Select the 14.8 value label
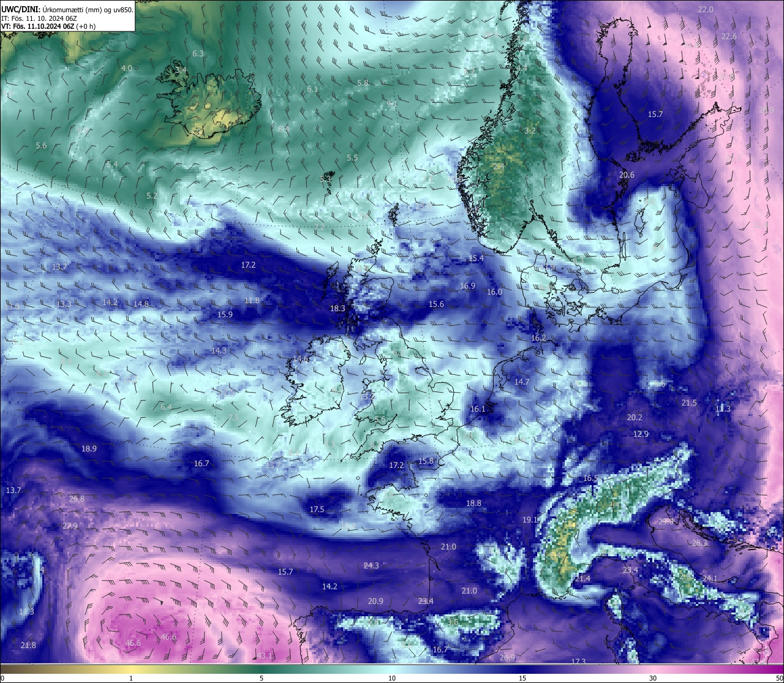Screen dimensions: 784x683 point(141,303)
